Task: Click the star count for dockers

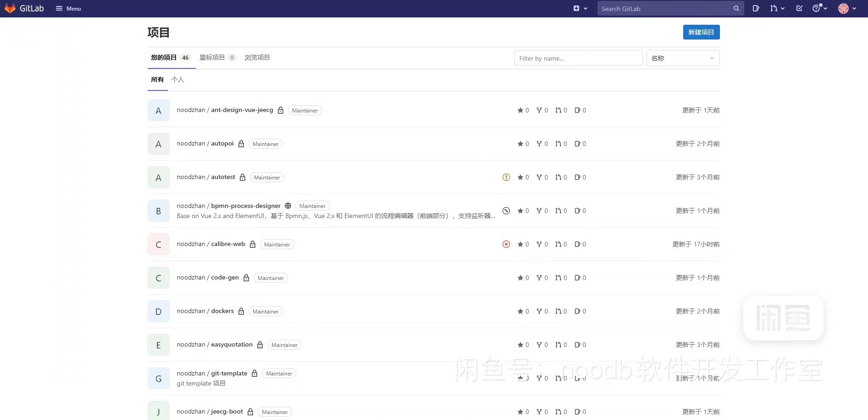Action: [x=523, y=311]
